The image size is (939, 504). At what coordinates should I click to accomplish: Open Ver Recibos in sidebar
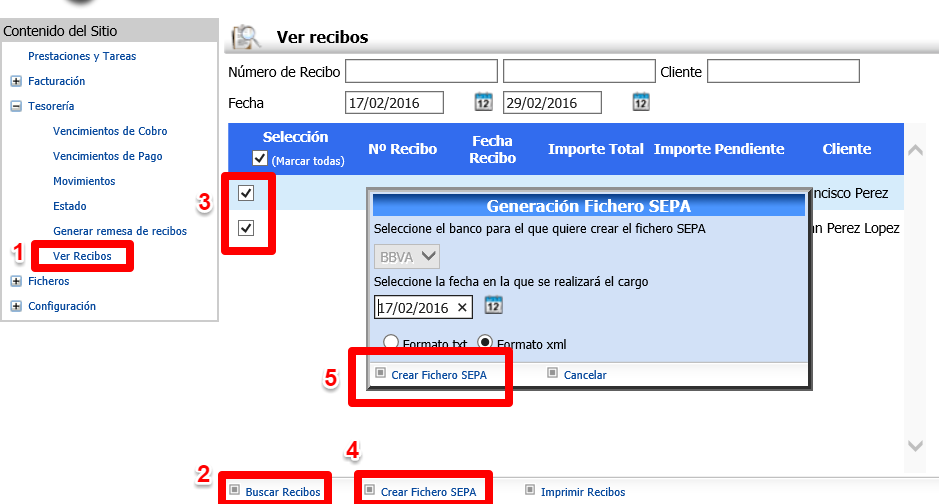81,256
